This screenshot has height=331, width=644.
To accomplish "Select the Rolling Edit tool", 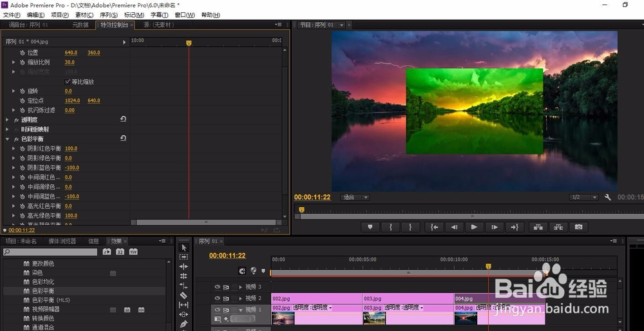I will [x=184, y=276].
